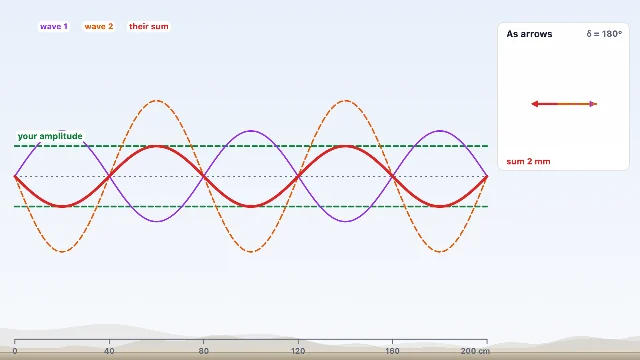
Task: Click the δ = 180° phase value
Action: [x=604, y=34]
